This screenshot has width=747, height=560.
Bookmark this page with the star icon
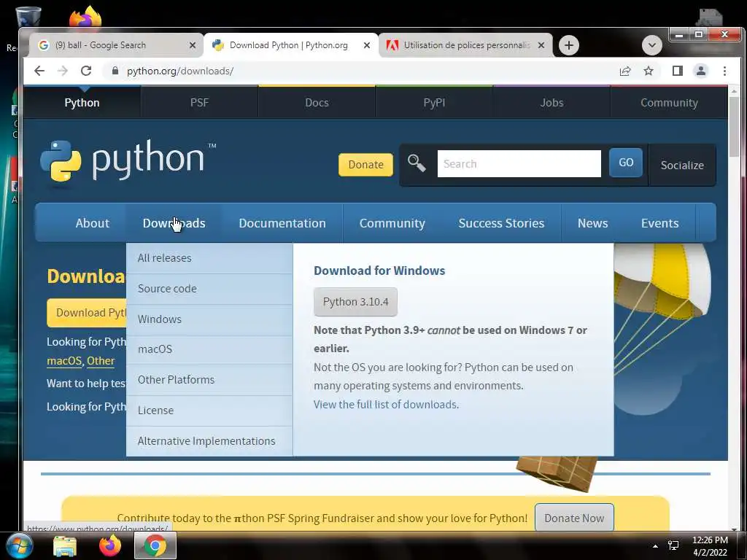pyautogui.click(x=649, y=71)
